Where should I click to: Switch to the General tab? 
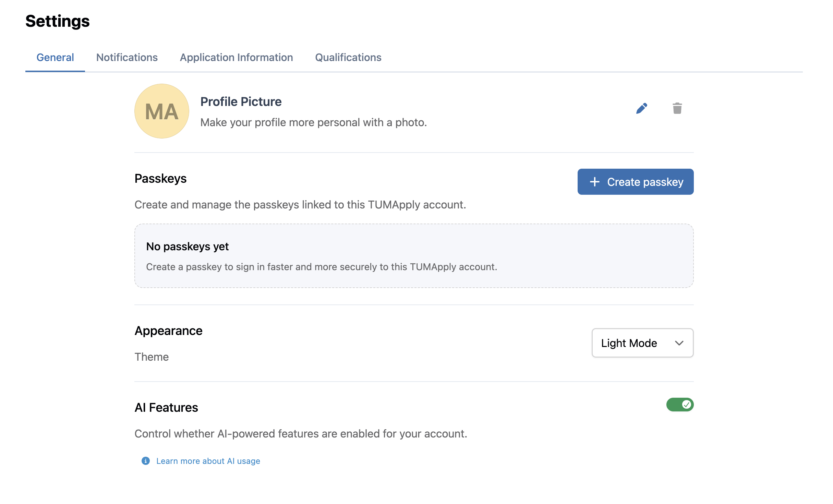pyautogui.click(x=55, y=57)
